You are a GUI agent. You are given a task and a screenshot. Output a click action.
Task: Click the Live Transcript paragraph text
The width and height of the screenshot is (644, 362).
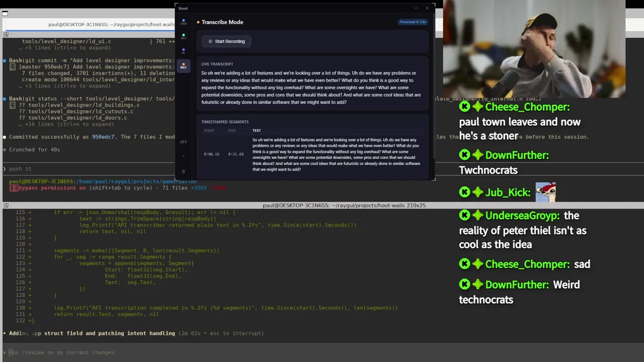[311, 87]
